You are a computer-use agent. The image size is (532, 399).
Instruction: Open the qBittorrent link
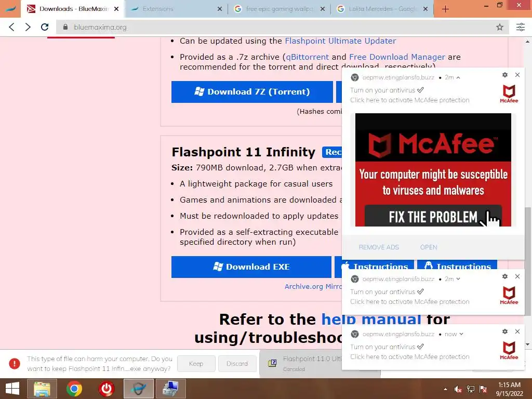(x=308, y=57)
